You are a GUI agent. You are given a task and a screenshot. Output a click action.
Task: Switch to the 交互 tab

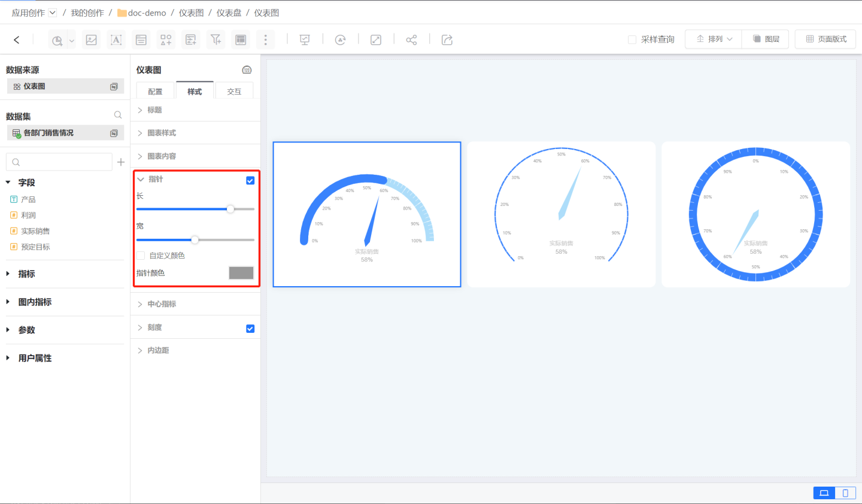click(234, 92)
